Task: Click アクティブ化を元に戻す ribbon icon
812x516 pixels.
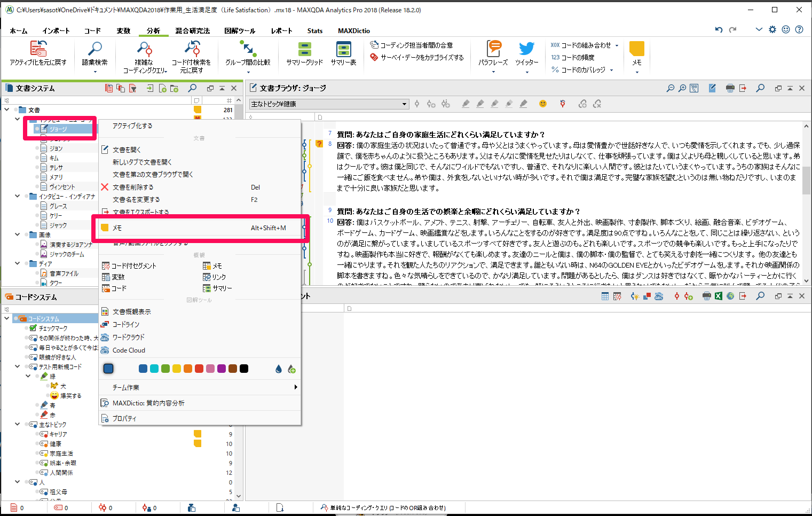Action: point(38,49)
